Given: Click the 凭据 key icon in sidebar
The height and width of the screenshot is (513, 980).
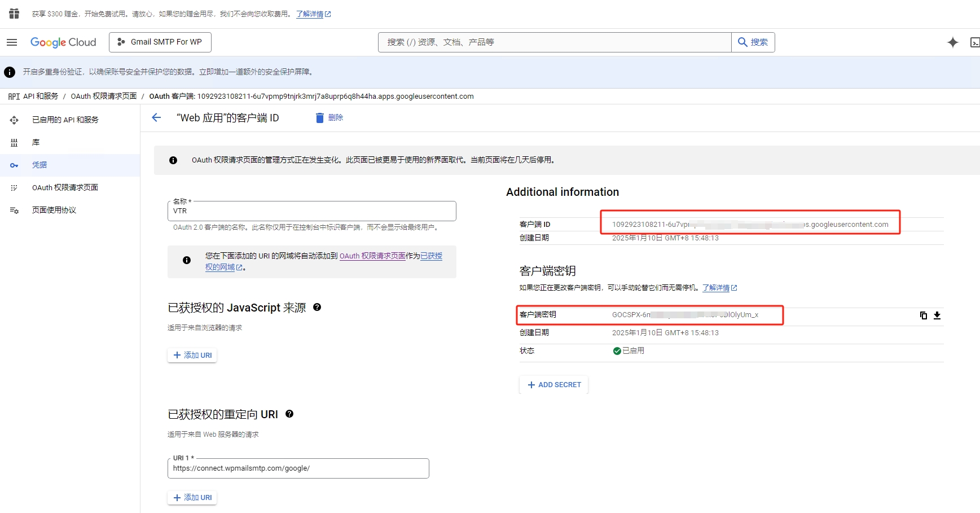Looking at the screenshot, I should click(x=14, y=165).
